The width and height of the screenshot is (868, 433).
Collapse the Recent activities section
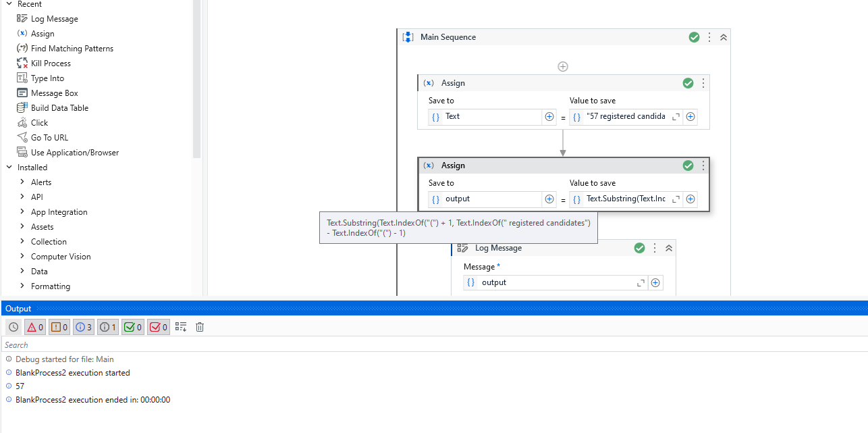click(9, 4)
